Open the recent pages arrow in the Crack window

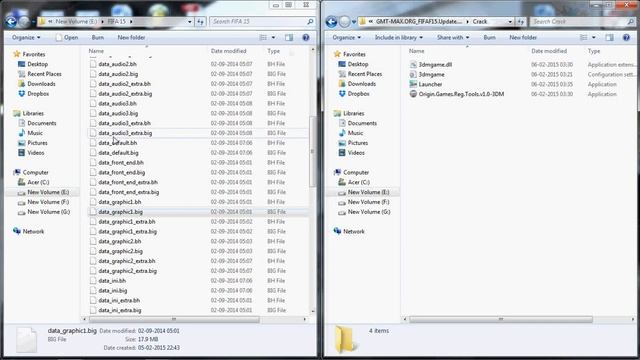(x=353, y=22)
